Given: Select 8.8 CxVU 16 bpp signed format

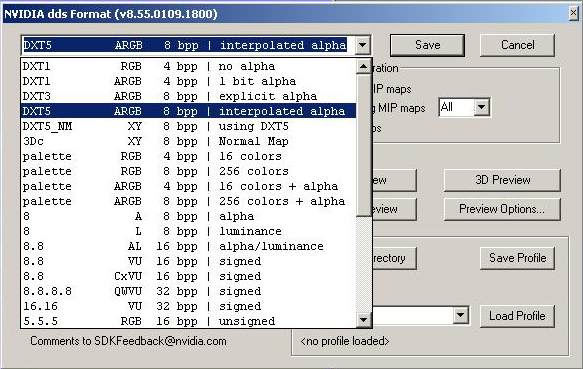Looking at the screenshot, I should click(189, 276).
